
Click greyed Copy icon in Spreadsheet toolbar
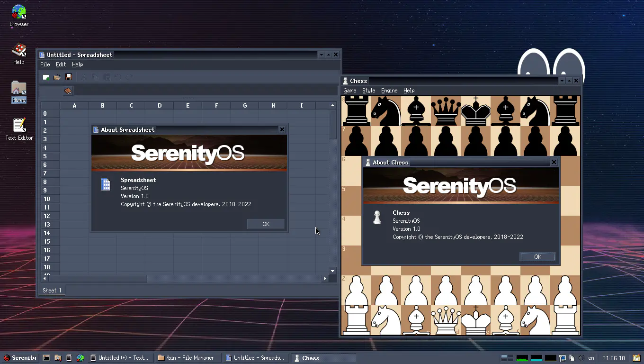pos(95,77)
